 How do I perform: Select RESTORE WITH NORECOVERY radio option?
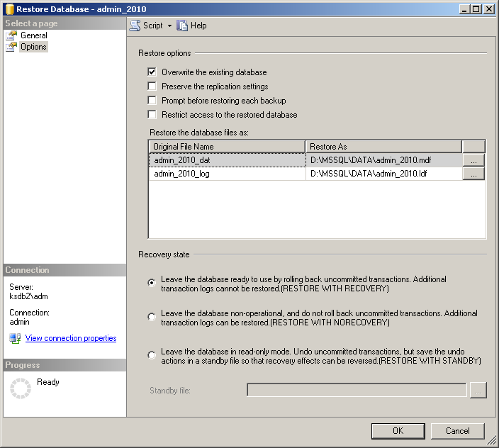[x=152, y=317]
